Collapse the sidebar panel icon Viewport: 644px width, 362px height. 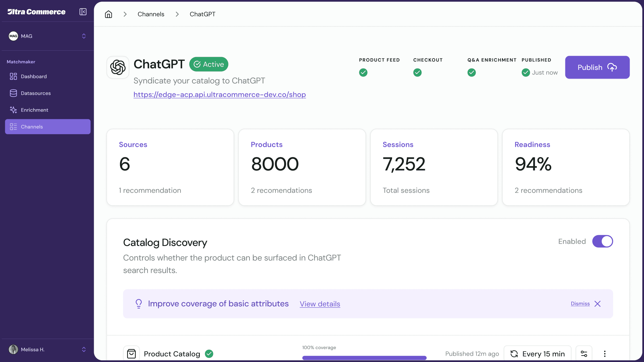(x=83, y=12)
